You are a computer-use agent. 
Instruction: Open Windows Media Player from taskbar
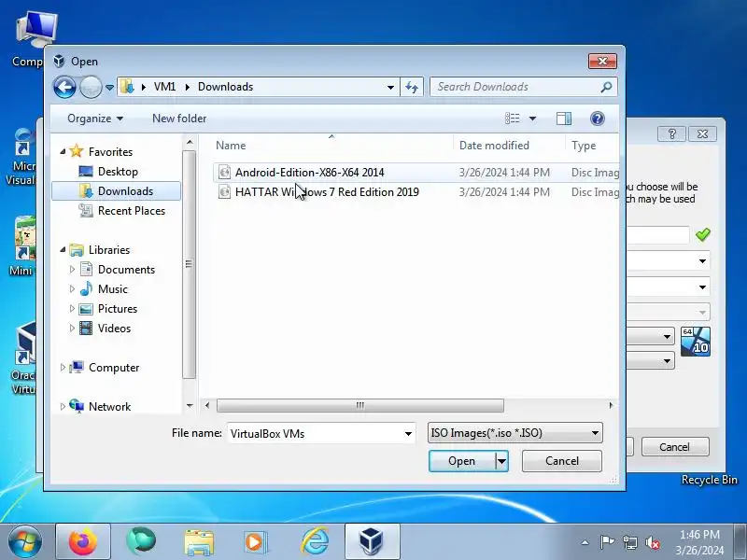256,541
